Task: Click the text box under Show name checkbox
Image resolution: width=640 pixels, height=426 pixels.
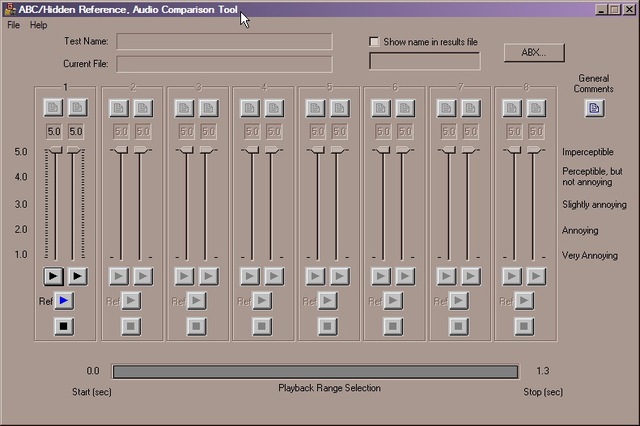Action: [x=424, y=61]
